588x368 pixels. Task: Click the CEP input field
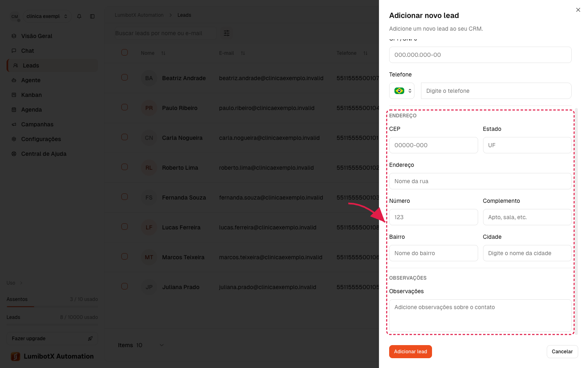click(433, 145)
